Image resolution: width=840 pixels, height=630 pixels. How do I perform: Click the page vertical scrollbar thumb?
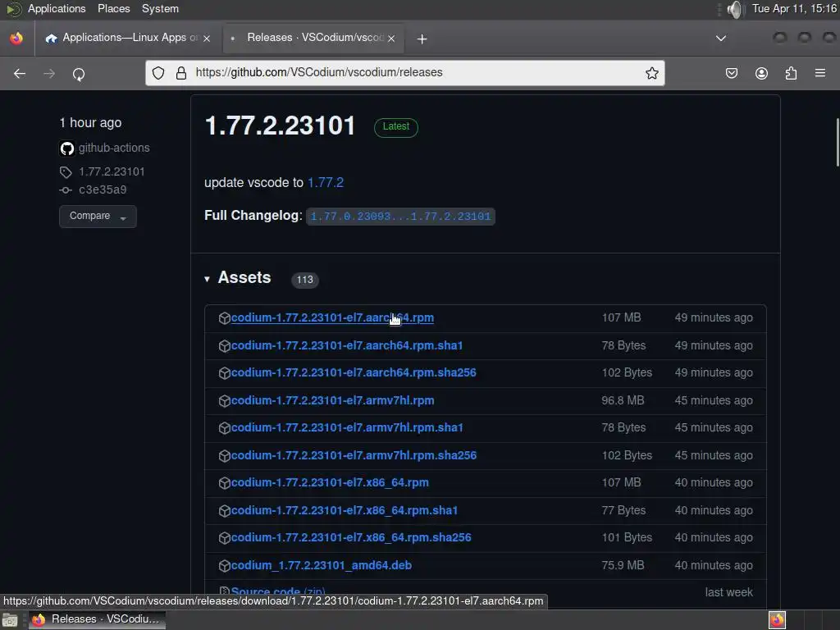[838, 142]
